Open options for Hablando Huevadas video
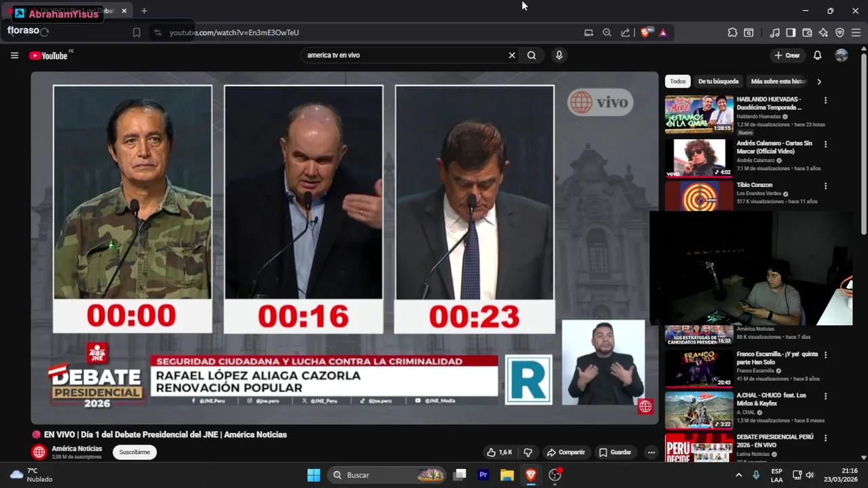868x488 pixels. (825, 100)
